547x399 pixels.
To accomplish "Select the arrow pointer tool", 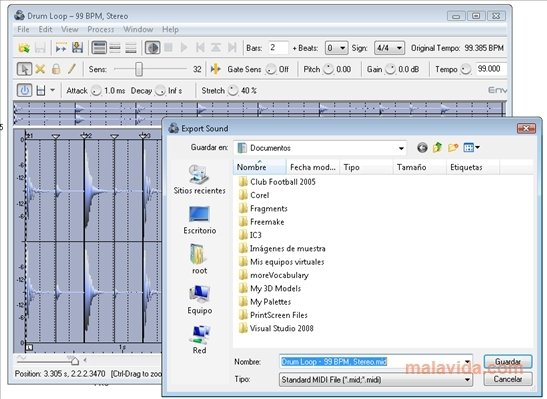I will tap(24, 69).
